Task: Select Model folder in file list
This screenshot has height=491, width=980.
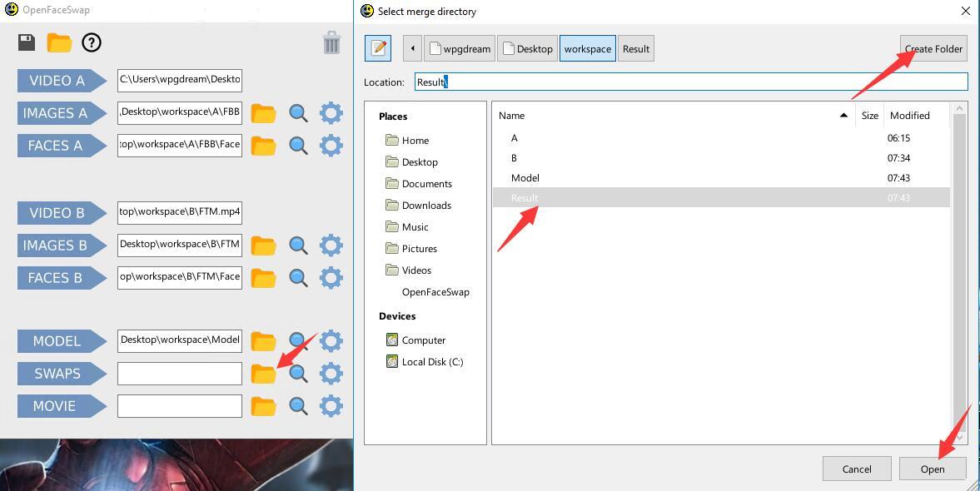Action: (721, 178)
